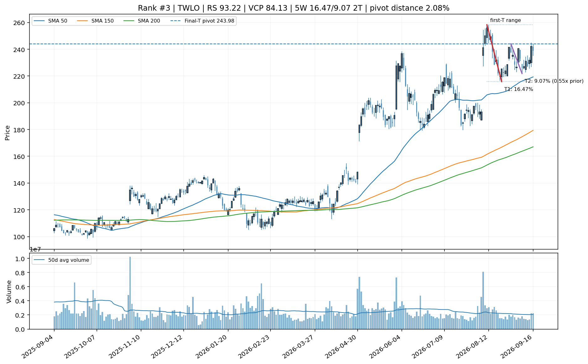
Task: Click the 0.8 volume tick label
Action: [x=21, y=273]
